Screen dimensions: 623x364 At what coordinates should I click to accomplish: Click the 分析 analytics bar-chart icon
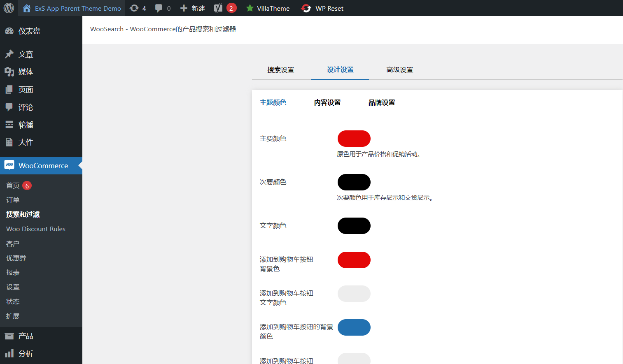coord(9,354)
